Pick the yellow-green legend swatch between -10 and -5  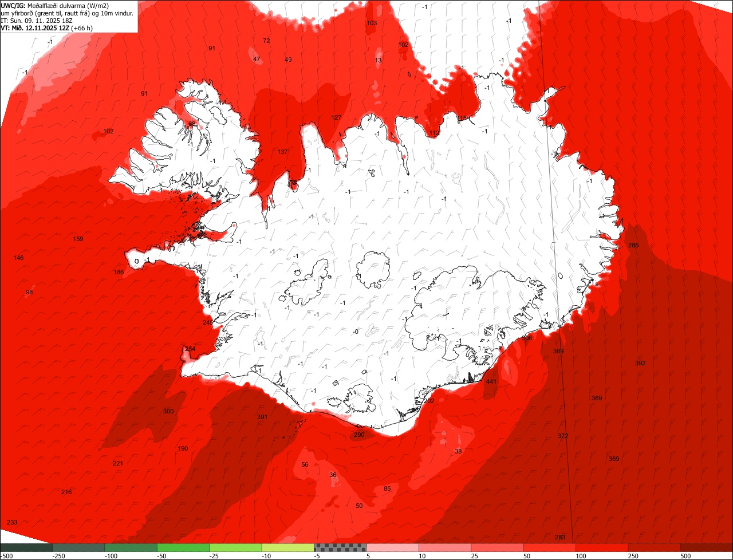pos(288,547)
